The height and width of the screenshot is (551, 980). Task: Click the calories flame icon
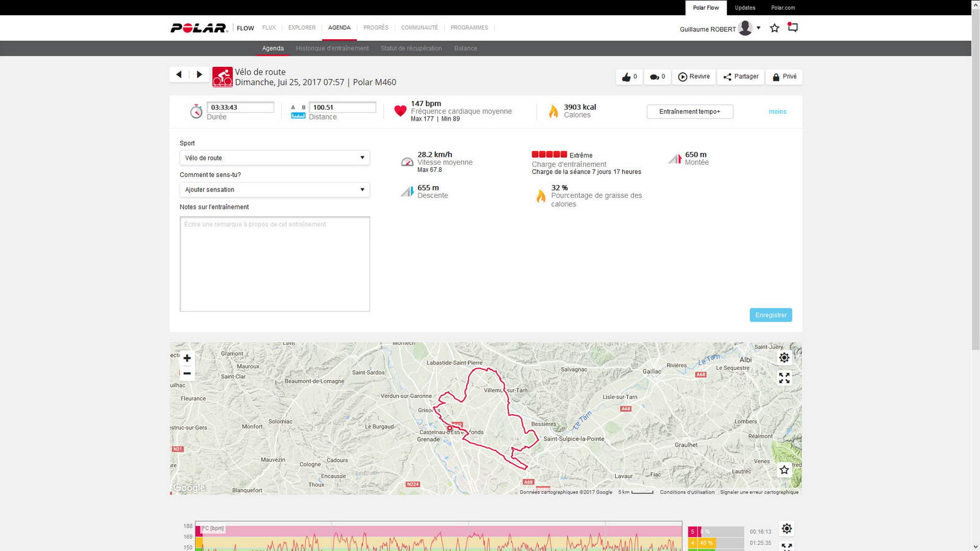tap(553, 111)
